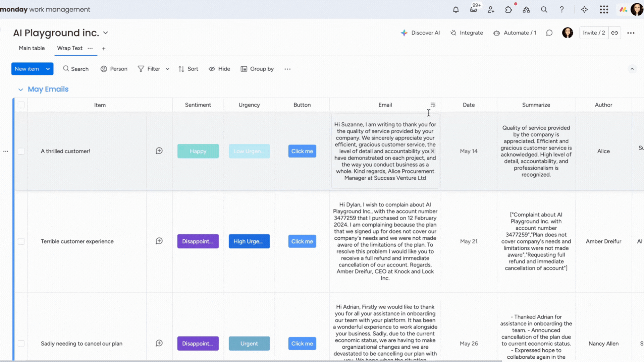Check Terrible customer experience row
Screen dimensions: 644x362
pyautogui.click(x=21, y=241)
